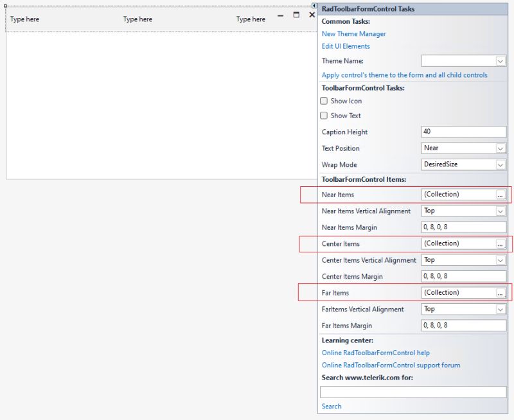Screen dimensions: 514x420
Task: Click the Search link
Action: (x=331, y=406)
